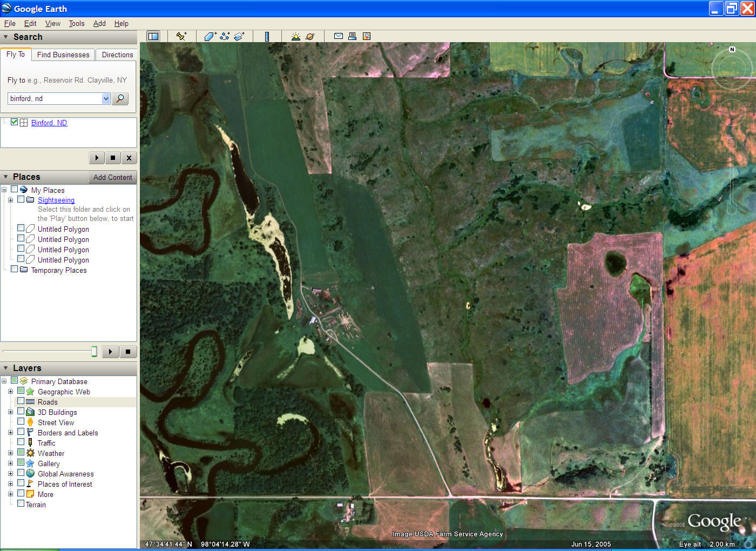Play the search results tour
This screenshot has height=551, width=756.
click(x=96, y=158)
